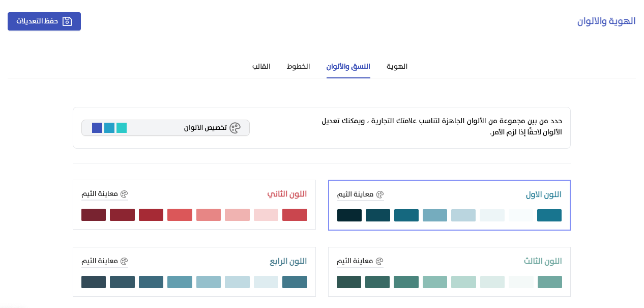Click palette icon in اللون الاول card
Viewport: 644px width, 308px height.
click(379, 194)
